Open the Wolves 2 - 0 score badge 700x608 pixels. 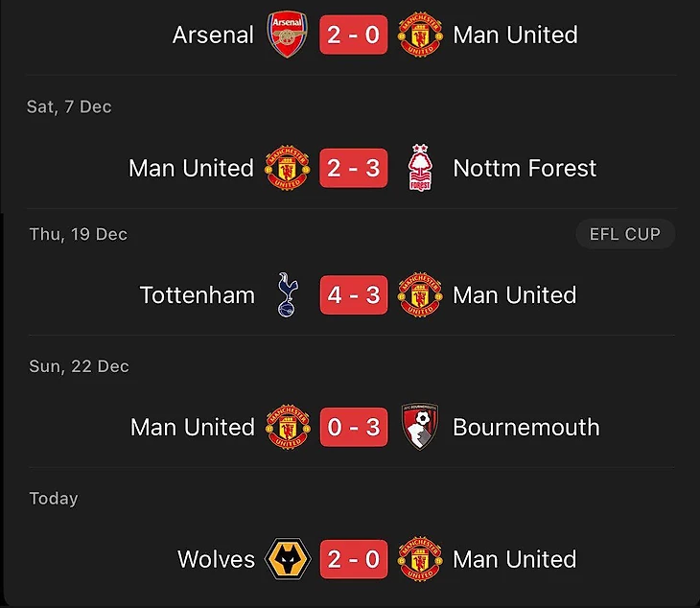[353, 559]
